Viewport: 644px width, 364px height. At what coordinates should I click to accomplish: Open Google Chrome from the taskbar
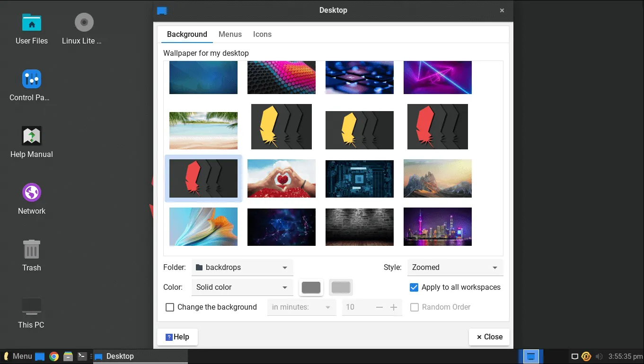[x=53, y=356]
